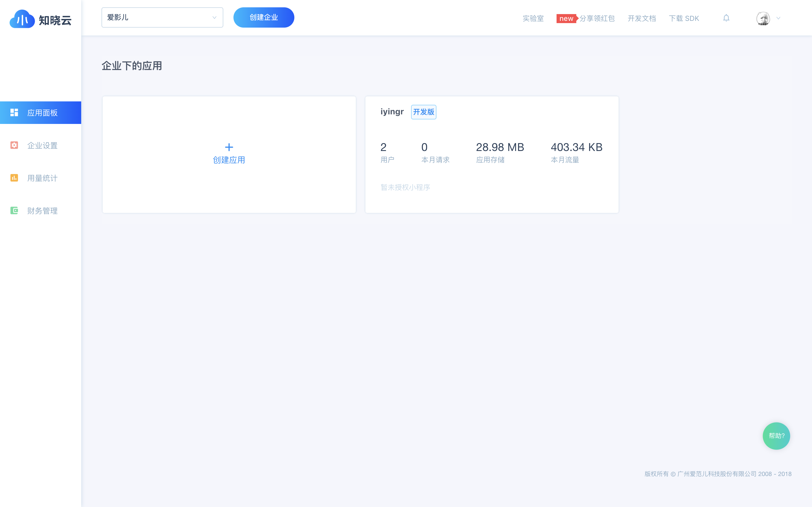Click the red new badge
Image resolution: width=812 pixels, height=507 pixels.
tap(566, 18)
